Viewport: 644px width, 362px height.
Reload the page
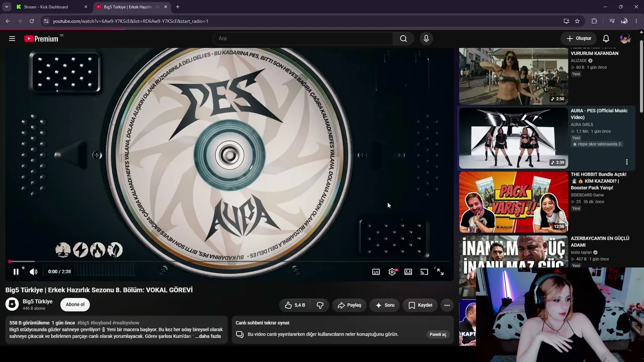32,21
